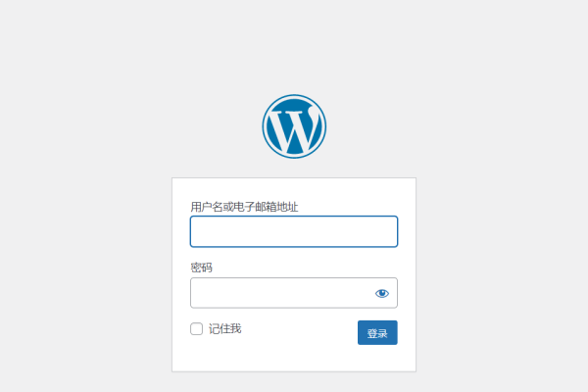Focus the 用户名或电子邮箱地址 input field
588x392 pixels.
coord(294,231)
